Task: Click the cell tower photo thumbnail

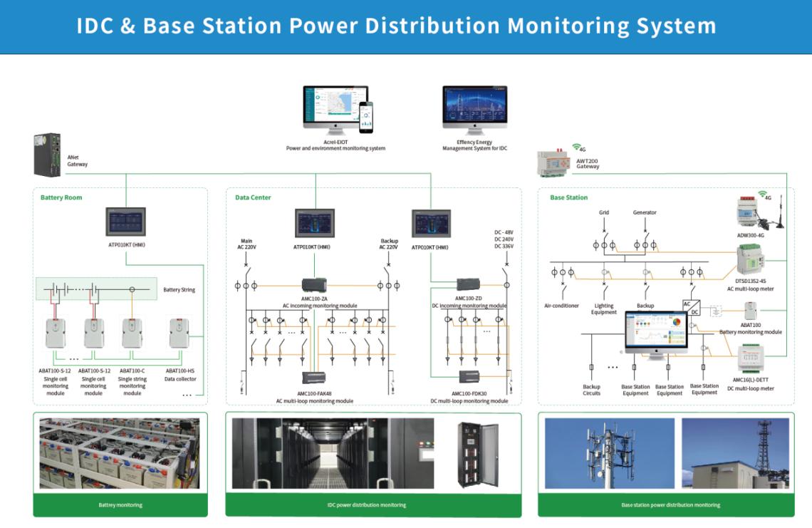Action: [610, 453]
